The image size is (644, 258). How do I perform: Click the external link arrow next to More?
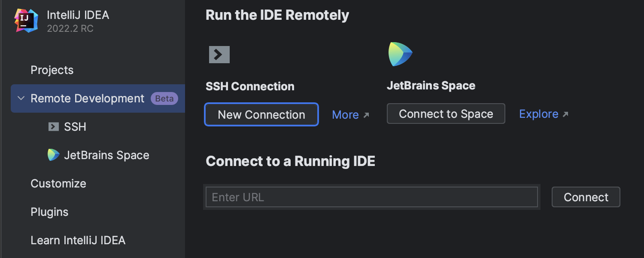(365, 114)
